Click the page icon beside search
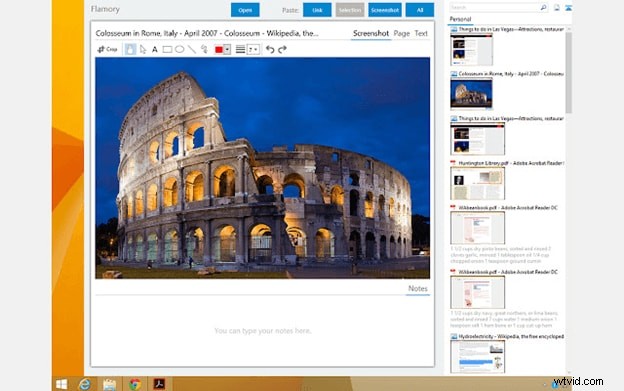This screenshot has width=624, height=391. pos(557,7)
